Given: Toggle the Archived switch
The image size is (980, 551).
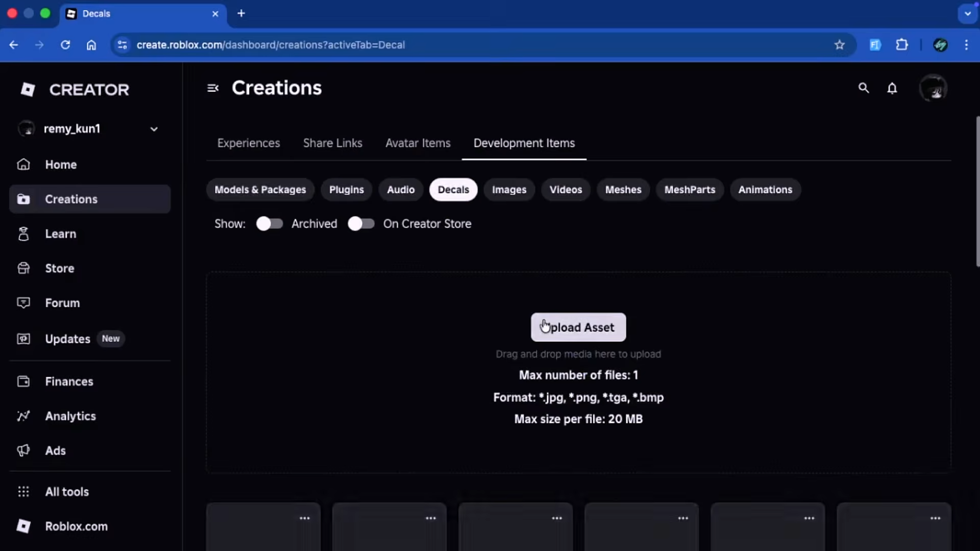Looking at the screenshot, I should pos(269,224).
